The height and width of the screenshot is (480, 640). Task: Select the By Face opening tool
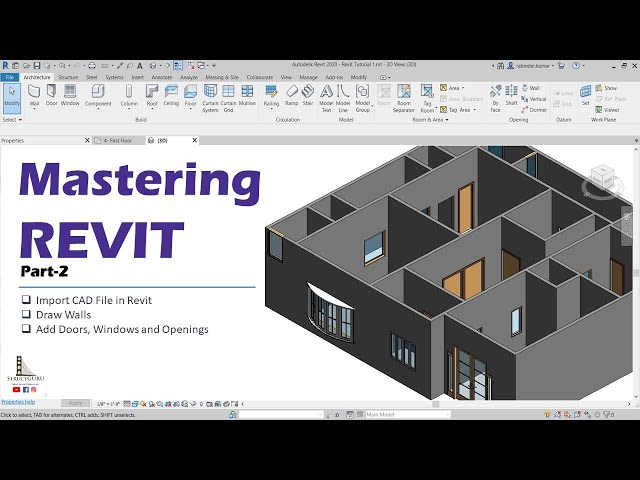tap(495, 98)
